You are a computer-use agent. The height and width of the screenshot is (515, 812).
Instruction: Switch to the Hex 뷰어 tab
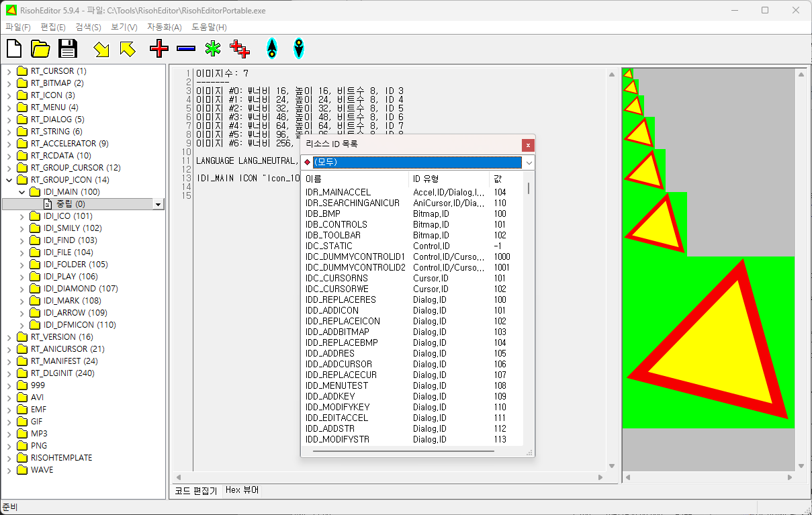(242, 490)
